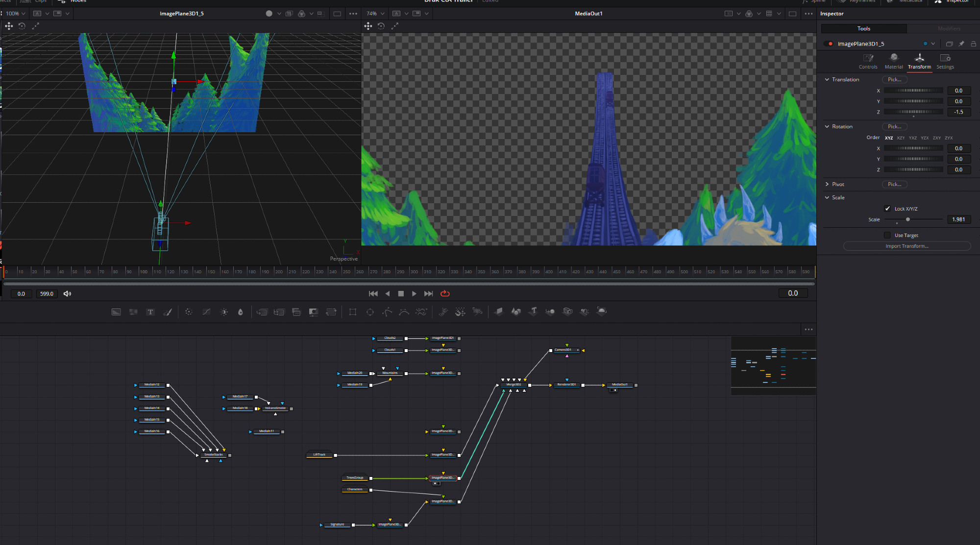Add a BSpline mask tool
Screen dimensions: 980x545
(404, 312)
